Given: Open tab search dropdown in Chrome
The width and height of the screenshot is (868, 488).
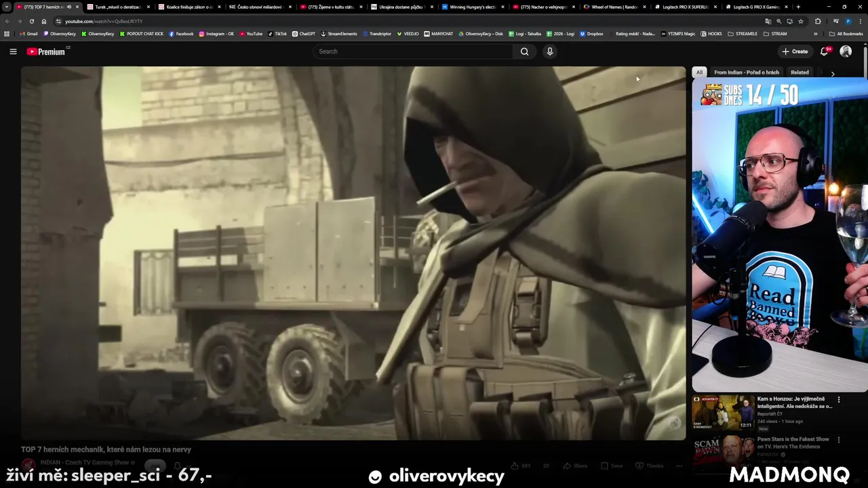Looking at the screenshot, I should point(7,7).
